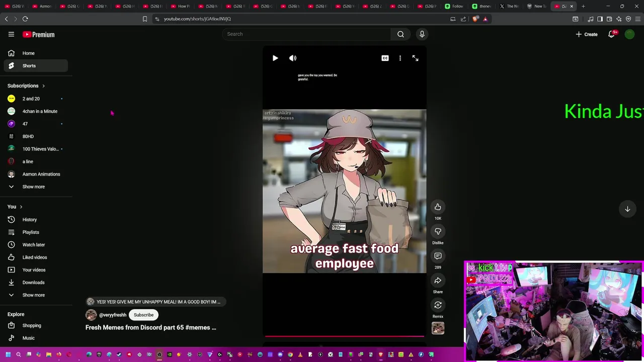Open the sound thumbnail below Remix
Screen dimensions: 644x362
pos(438,328)
